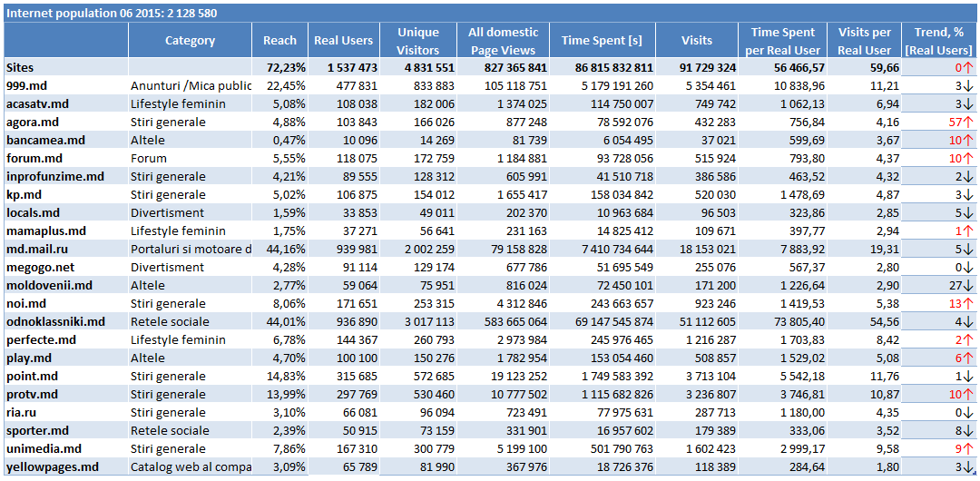
Task: Click the 1 537 473 total real users cell
Action: point(343,67)
